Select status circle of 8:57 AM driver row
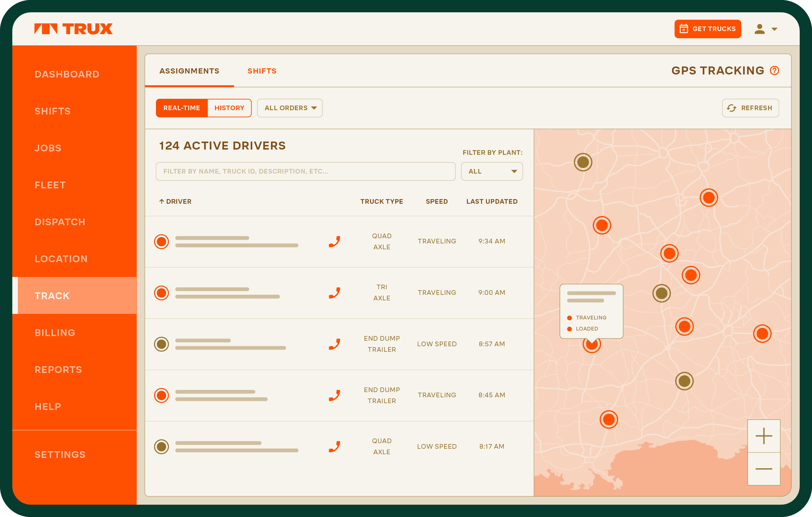The image size is (812, 517). coord(161,344)
